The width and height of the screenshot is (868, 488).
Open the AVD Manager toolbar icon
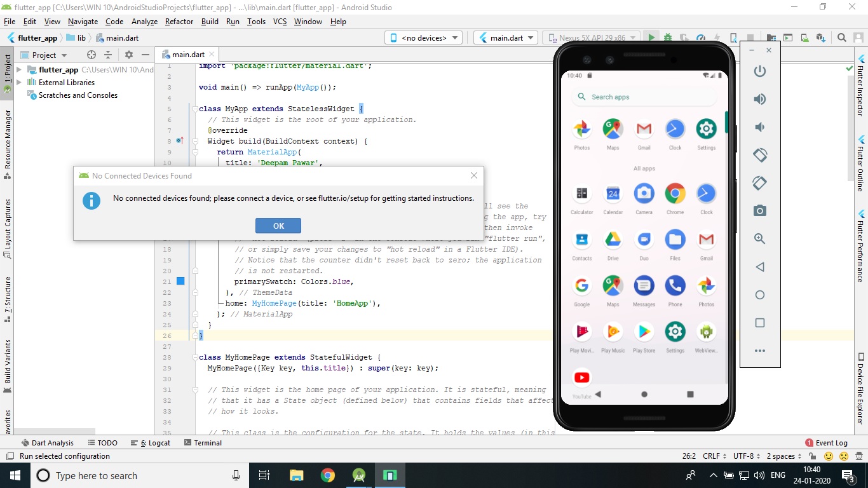[804, 37]
